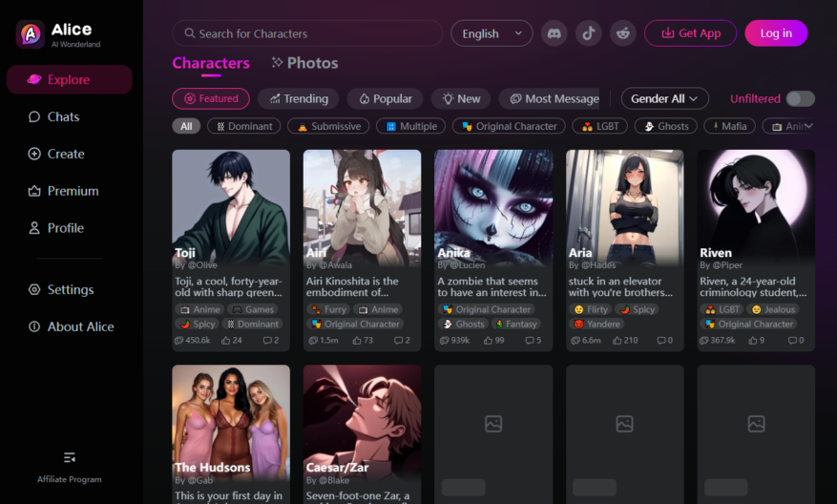
Task: Click the like icon on Anika card
Action: pos(488,340)
